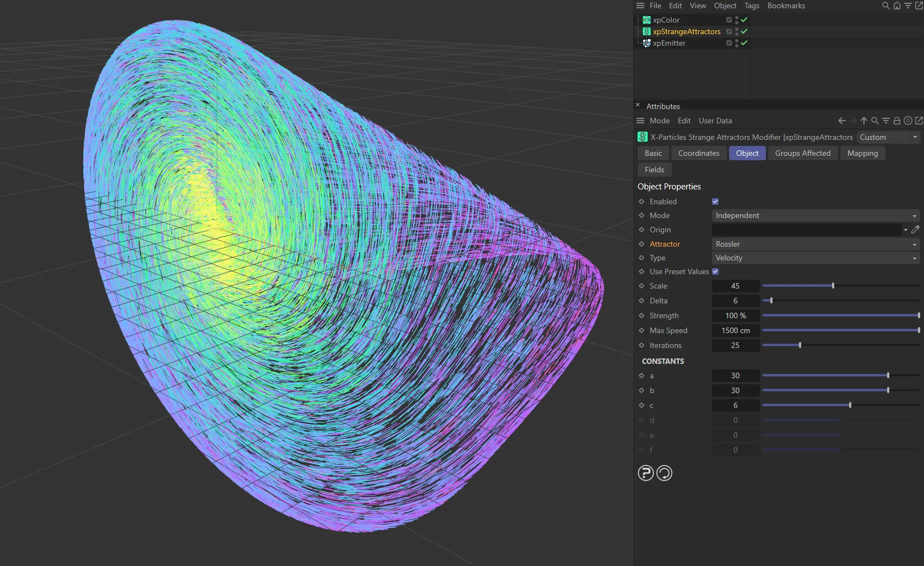This screenshot has width=924, height=566.
Task: Click the Iterations value field
Action: (735, 345)
